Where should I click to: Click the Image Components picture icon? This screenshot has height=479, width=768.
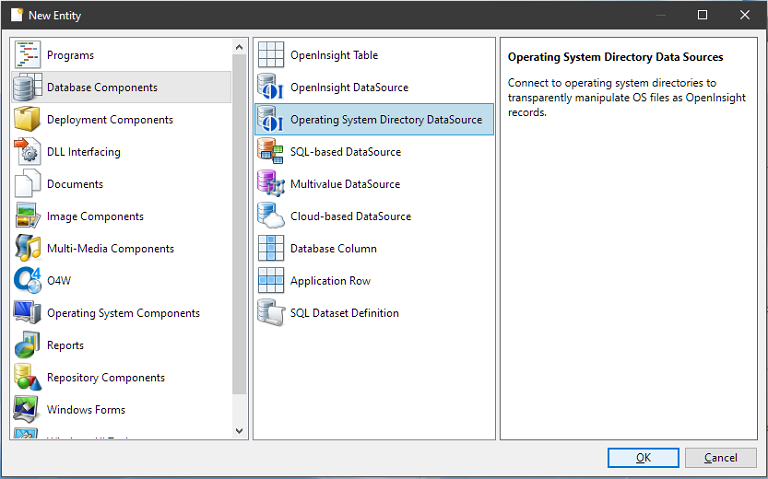pyautogui.click(x=27, y=216)
